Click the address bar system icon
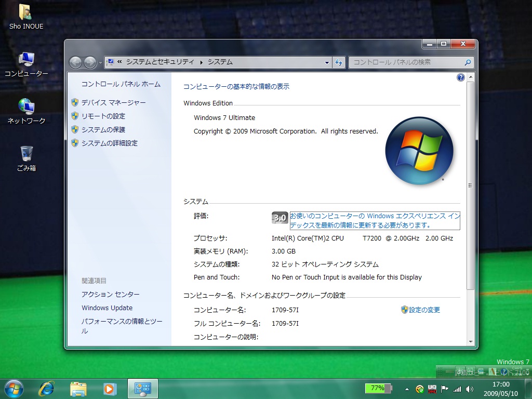Viewport: 532px width, 399px height. coord(110,62)
